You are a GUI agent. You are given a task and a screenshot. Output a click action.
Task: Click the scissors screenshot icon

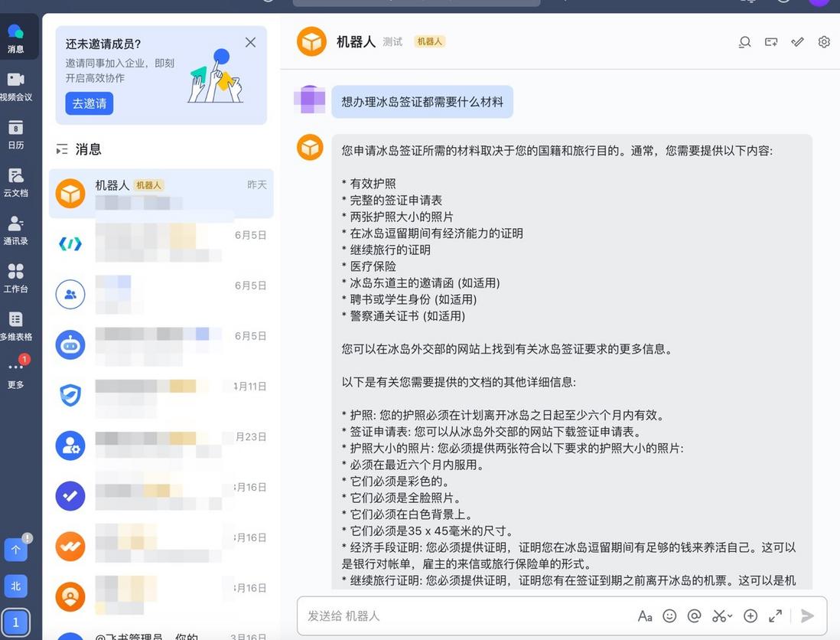pyautogui.click(x=718, y=616)
